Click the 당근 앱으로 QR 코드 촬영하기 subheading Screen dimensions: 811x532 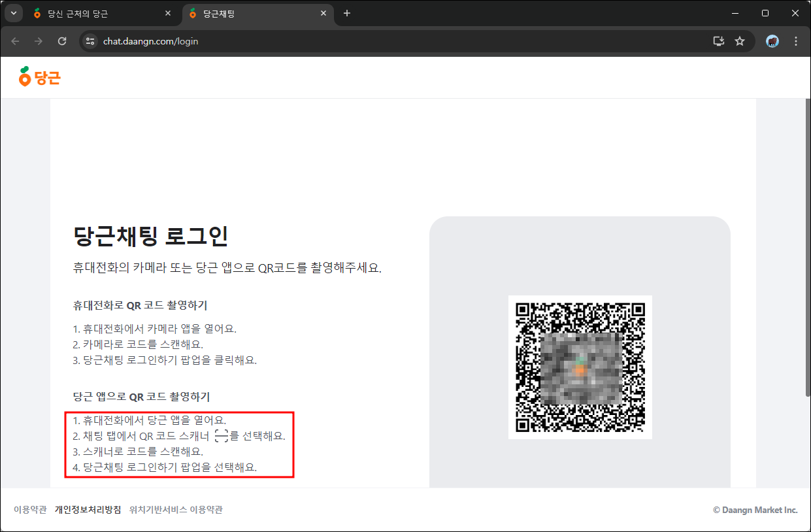(141, 397)
